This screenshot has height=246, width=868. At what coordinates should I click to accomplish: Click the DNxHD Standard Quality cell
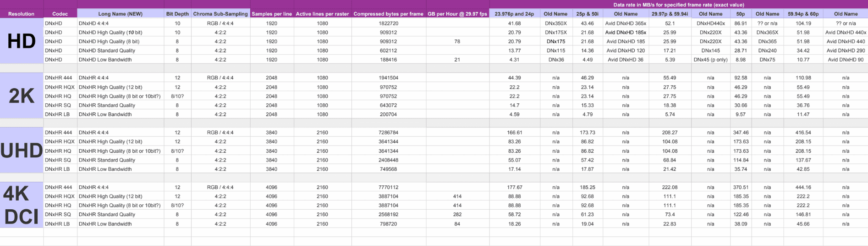(121, 50)
